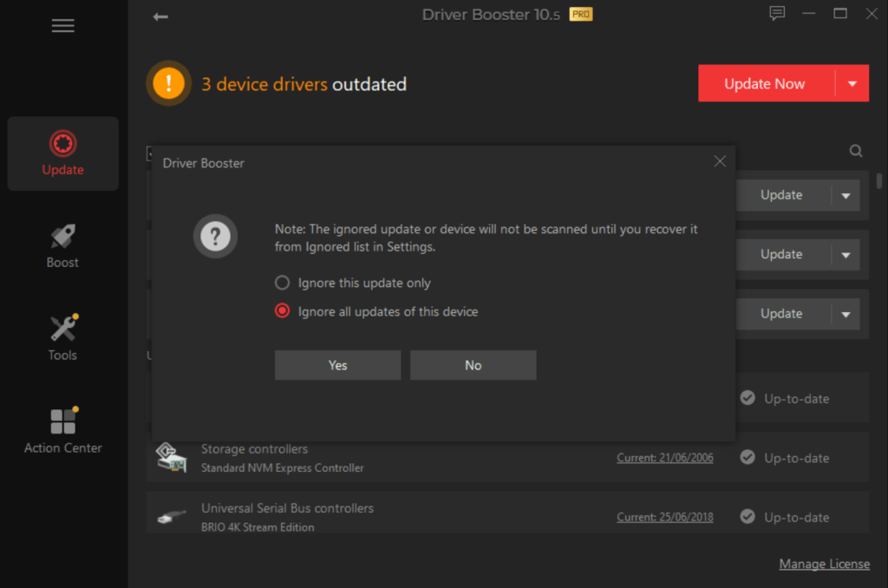Open the Tools section in sidebar
Viewport: 888px width, 588px height.
(x=62, y=338)
